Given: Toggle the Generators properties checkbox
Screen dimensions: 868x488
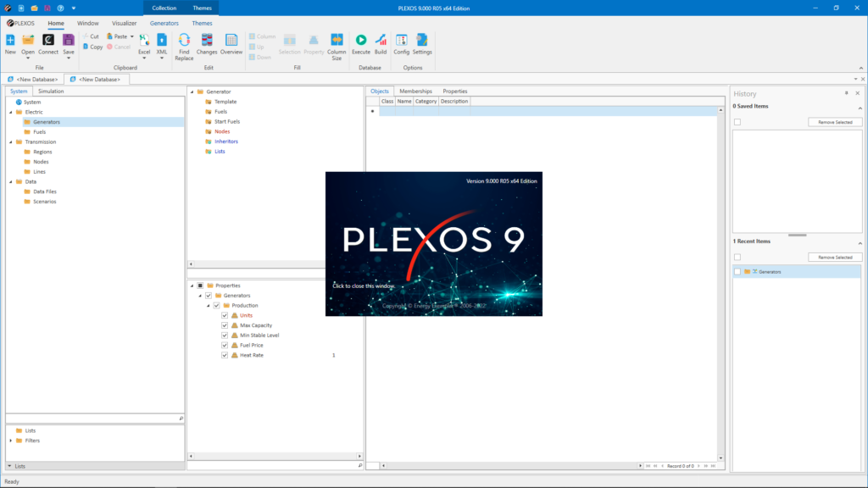Looking at the screenshot, I should [209, 296].
